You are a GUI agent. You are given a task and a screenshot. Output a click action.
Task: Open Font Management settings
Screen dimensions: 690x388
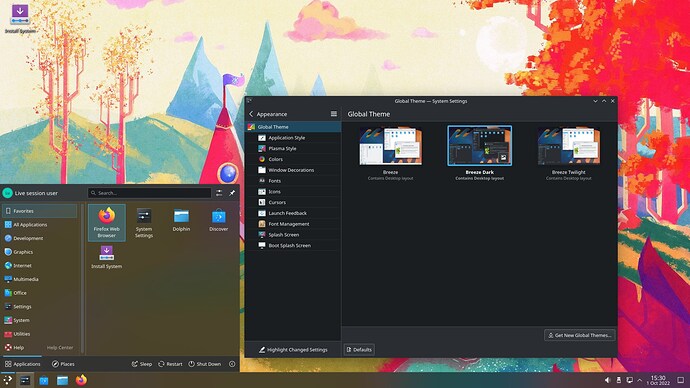pos(293,224)
